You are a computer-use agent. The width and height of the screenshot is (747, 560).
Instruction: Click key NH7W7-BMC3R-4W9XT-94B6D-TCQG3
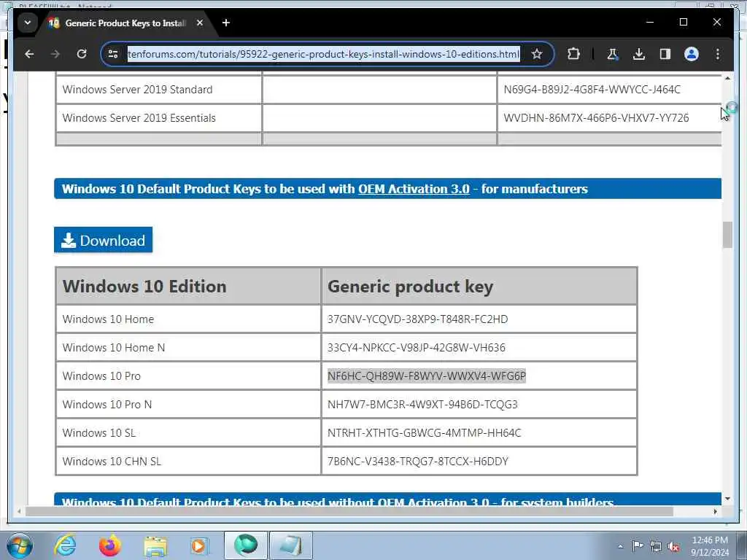pos(422,405)
